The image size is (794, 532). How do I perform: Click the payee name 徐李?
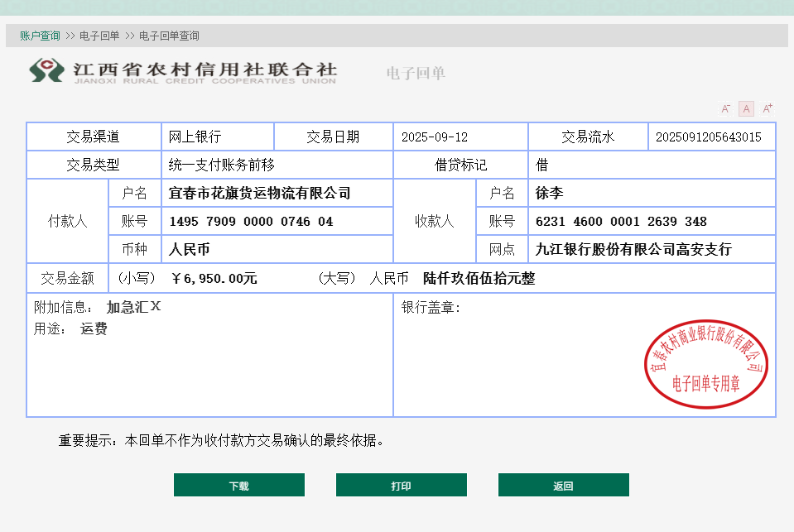549,193
